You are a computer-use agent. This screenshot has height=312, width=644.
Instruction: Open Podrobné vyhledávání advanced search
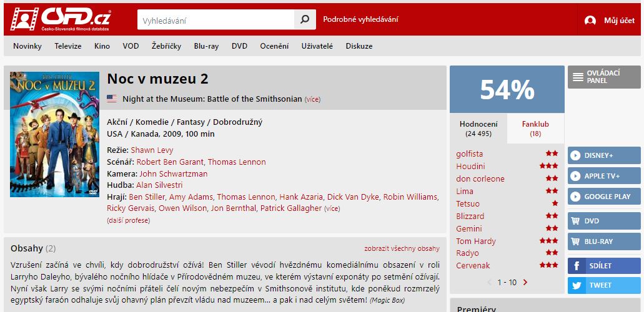point(360,19)
